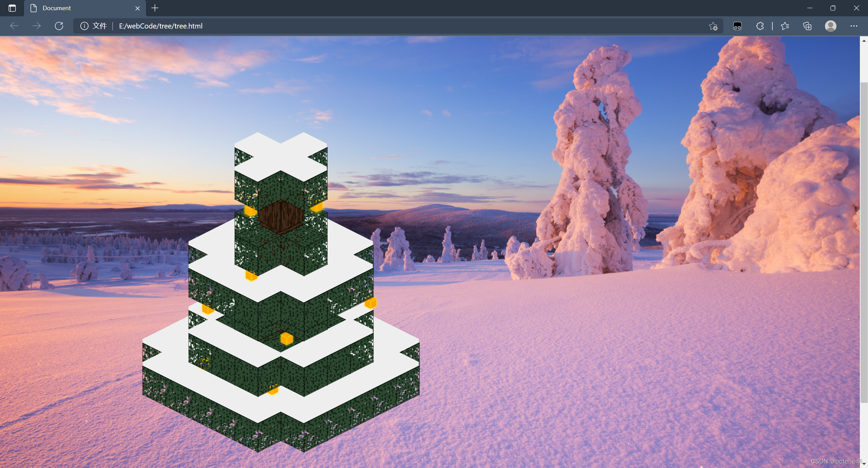The image size is (868, 468).
Task: Open the user profile avatar
Action: (830, 26)
